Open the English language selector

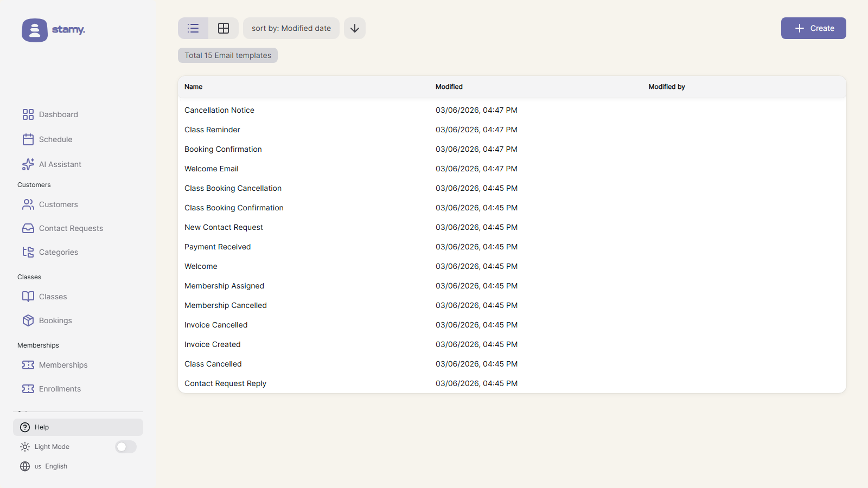51,466
